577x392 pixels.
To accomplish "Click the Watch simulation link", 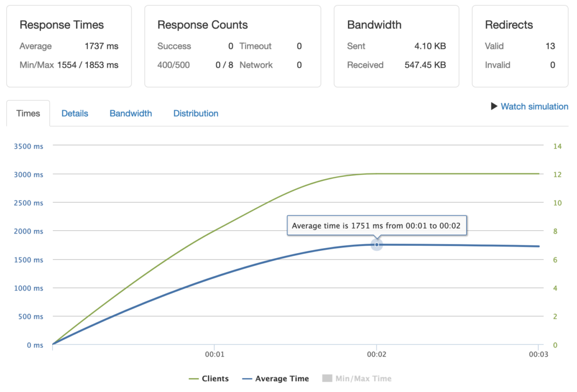I will [534, 106].
